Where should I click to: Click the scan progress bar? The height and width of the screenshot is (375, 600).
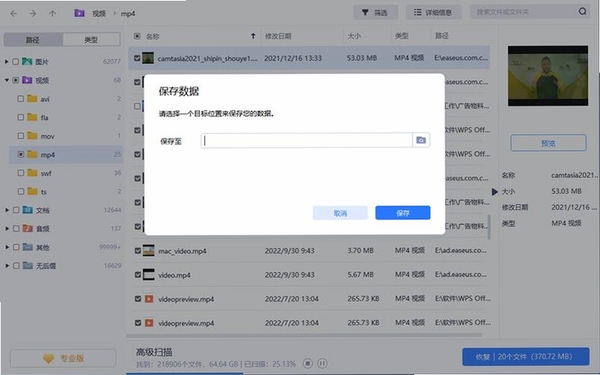(270, 373)
